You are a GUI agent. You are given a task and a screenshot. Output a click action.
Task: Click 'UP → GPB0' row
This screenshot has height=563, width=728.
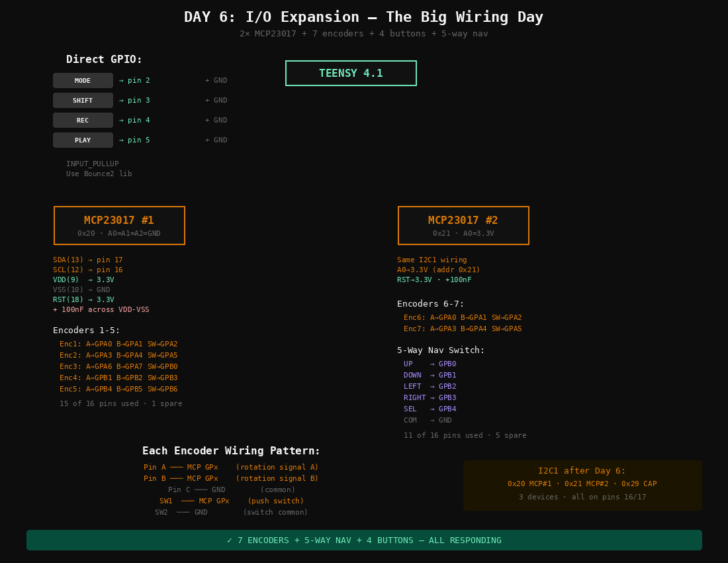430,364
